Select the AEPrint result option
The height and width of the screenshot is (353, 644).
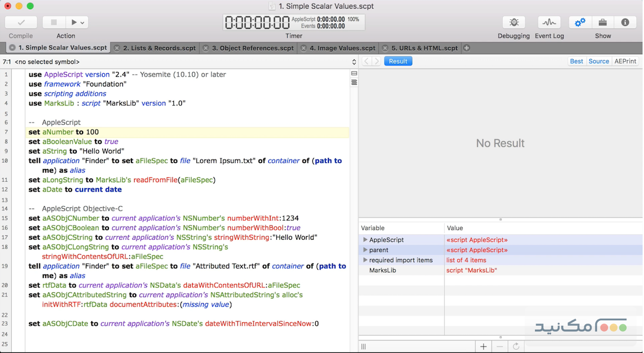pos(624,61)
